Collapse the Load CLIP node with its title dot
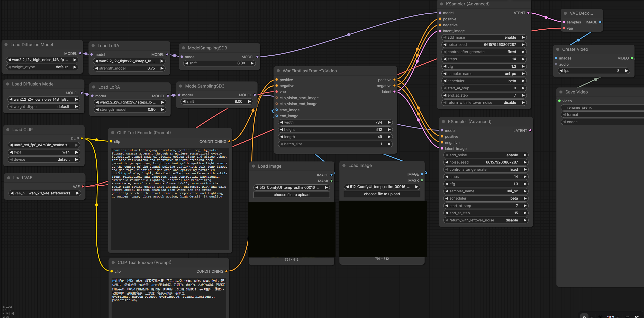Image resolution: width=644 pixels, height=318 pixels. tap(8, 130)
